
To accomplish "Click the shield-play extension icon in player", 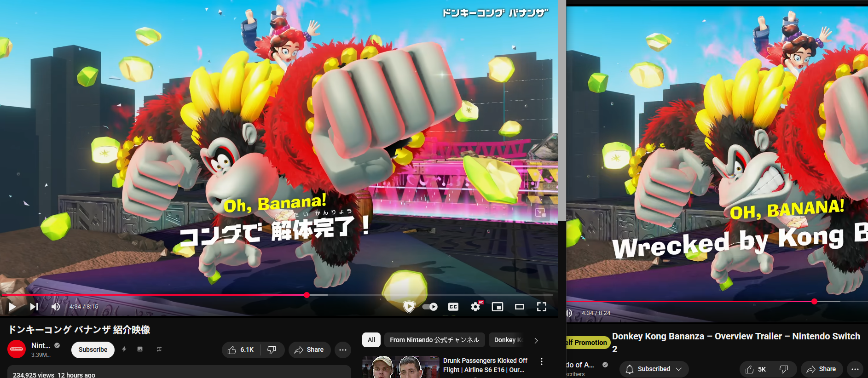I will click(x=409, y=307).
